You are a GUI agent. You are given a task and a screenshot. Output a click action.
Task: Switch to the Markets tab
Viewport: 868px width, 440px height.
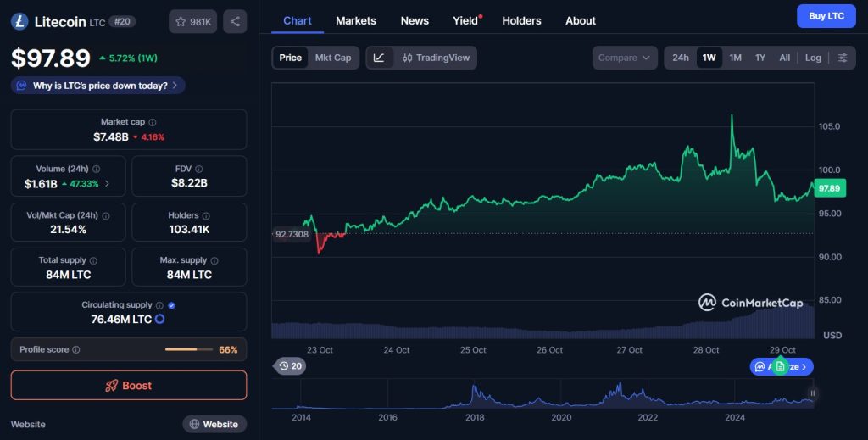[355, 20]
